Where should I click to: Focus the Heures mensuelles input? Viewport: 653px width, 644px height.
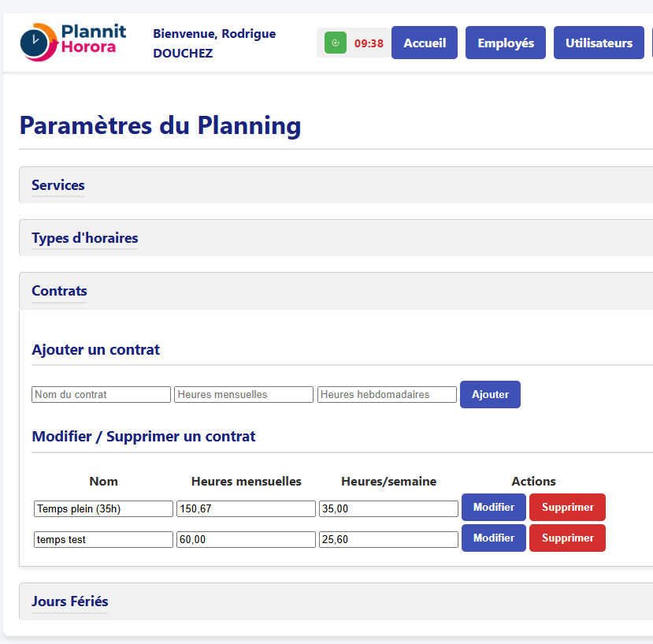pos(243,394)
